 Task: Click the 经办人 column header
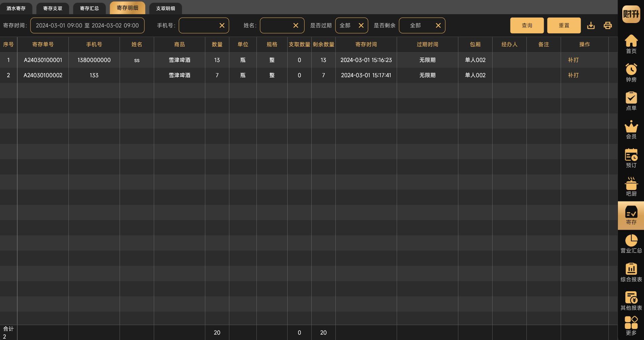510,44
